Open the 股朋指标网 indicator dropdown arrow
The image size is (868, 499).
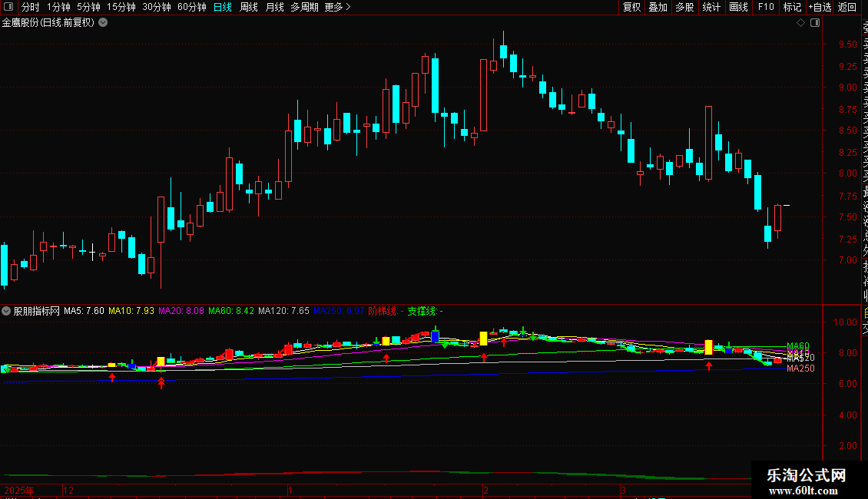click(x=6, y=311)
